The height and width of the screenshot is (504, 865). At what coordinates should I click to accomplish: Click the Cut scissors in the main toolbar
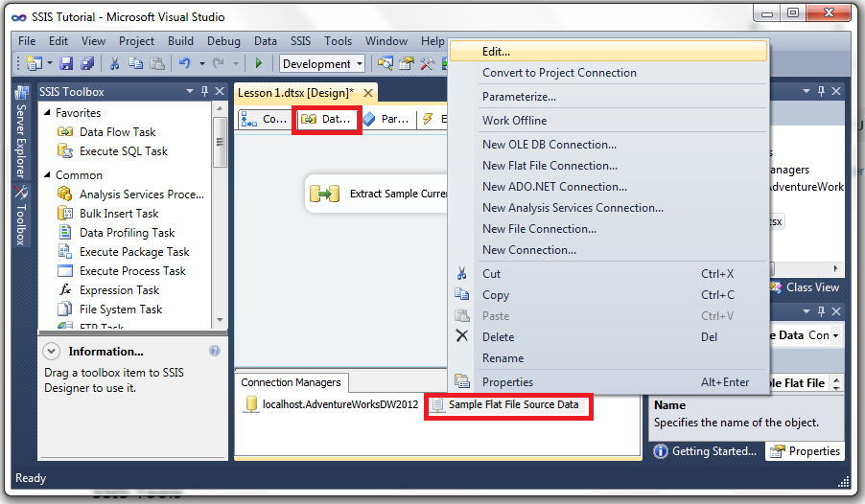114,64
